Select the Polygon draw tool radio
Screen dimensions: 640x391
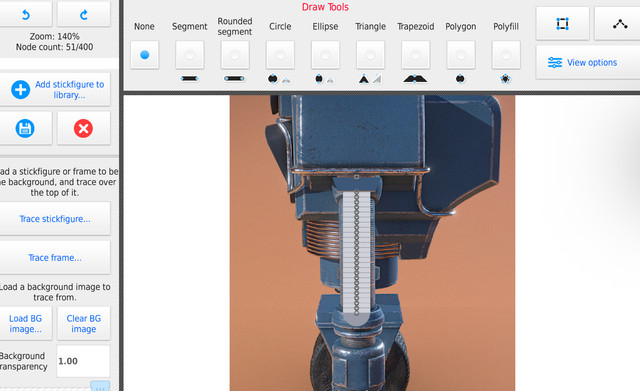click(461, 55)
